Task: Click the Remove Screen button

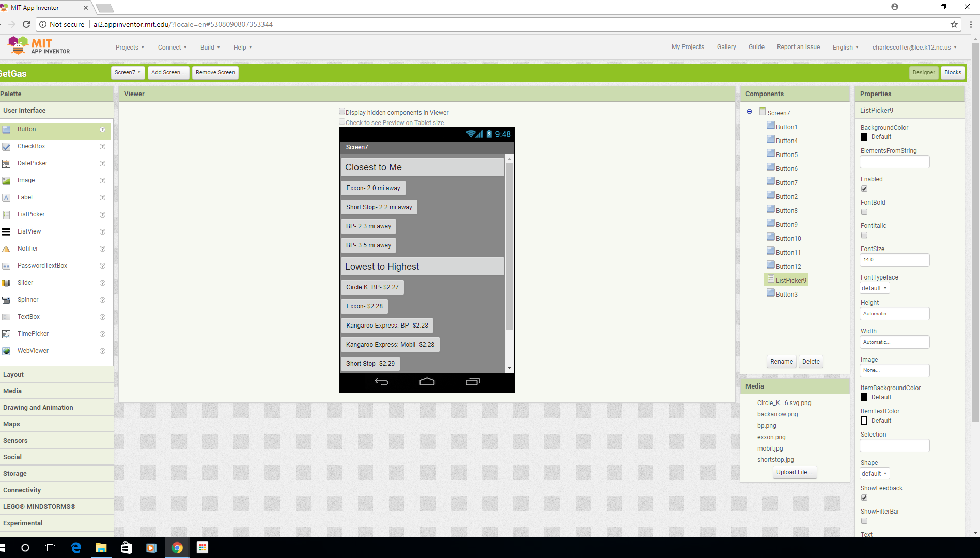Action: coord(215,72)
